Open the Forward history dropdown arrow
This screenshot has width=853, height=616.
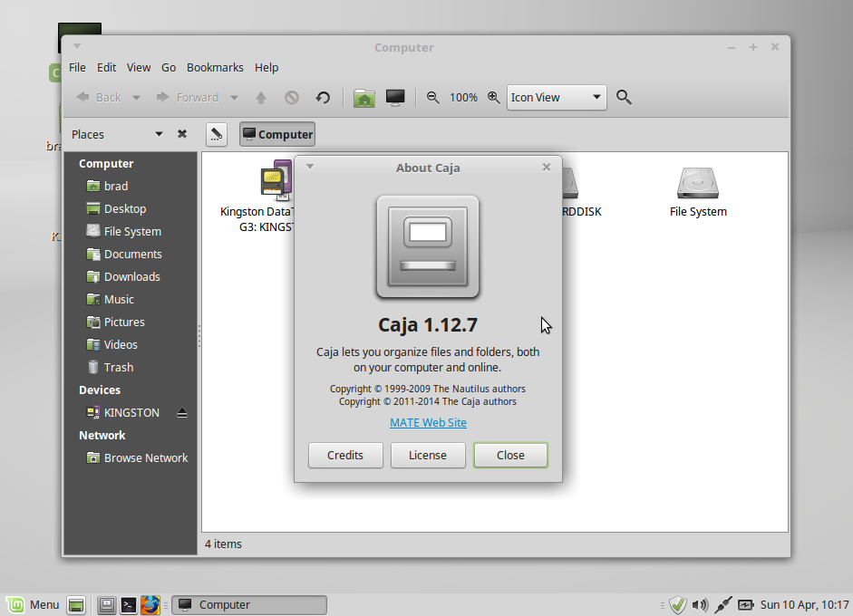point(235,98)
